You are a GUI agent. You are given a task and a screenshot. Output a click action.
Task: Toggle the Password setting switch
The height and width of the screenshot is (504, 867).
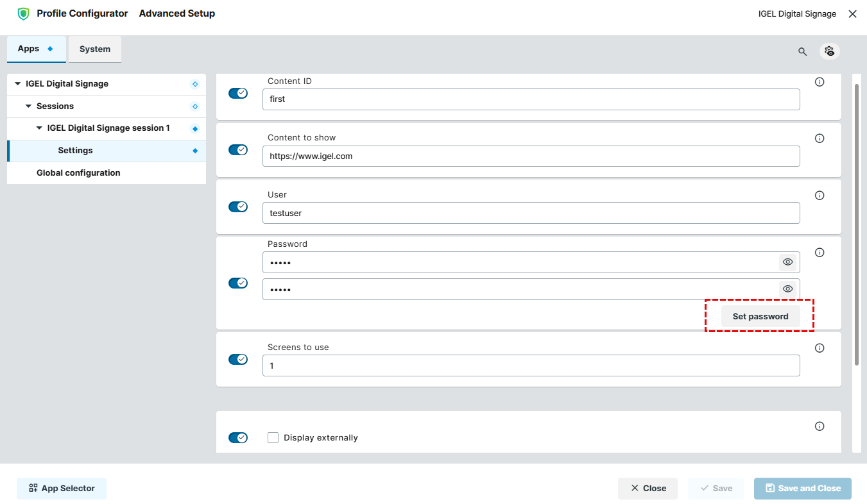(238, 283)
